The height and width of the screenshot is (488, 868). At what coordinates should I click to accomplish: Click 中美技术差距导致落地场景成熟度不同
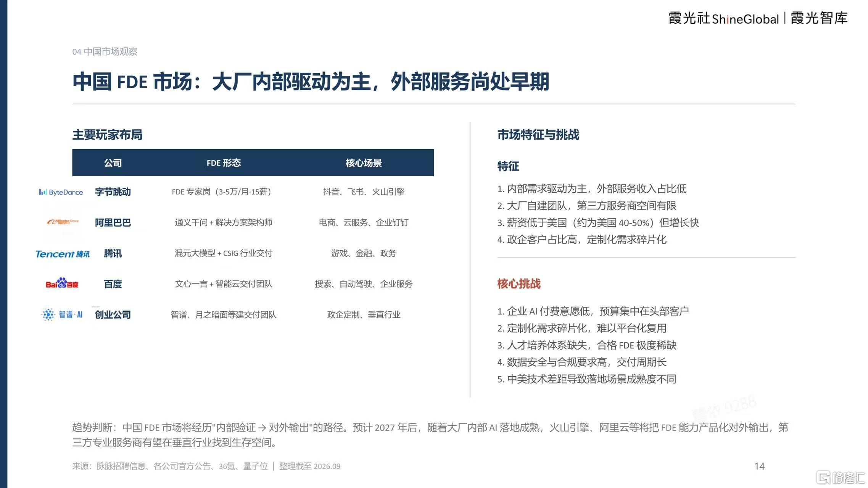[587, 379]
